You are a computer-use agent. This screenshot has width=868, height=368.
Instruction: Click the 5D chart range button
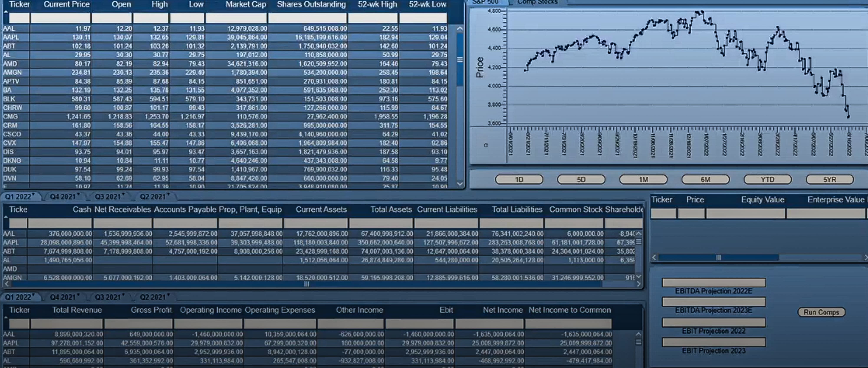581,179
